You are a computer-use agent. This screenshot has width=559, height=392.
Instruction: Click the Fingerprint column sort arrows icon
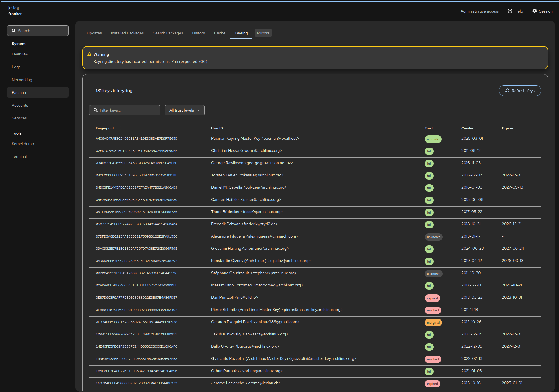pos(120,128)
